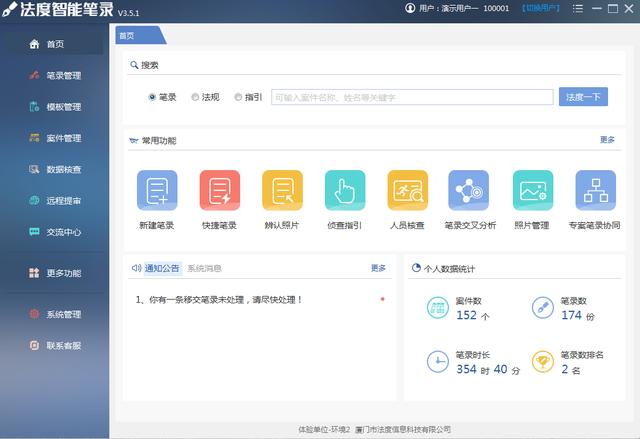The height and width of the screenshot is (439, 640).
Task: Open the 辨认照片 photo identification icon
Action: tap(282, 190)
